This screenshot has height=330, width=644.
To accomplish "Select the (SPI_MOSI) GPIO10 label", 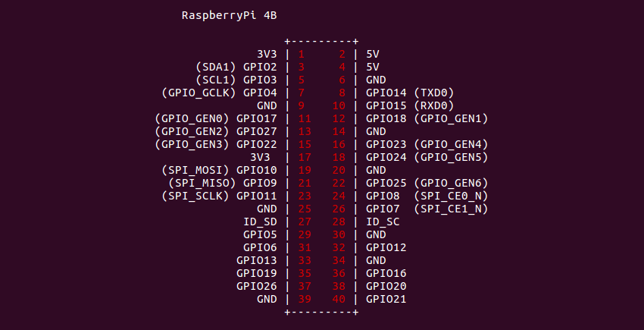I will (x=219, y=171).
